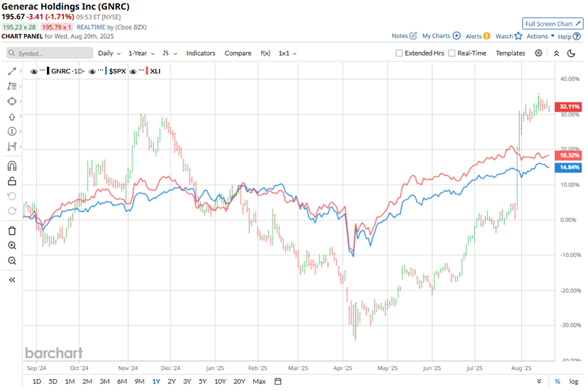Image resolution: width=588 pixels, height=391 pixels.
Task: Open the Help question mark icon
Action: pyautogui.click(x=577, y=36)
